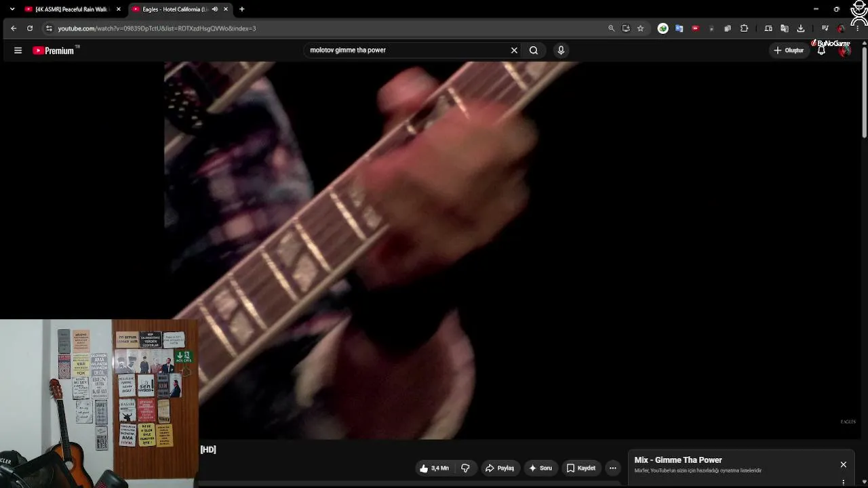Open the YouTube guide hamburger menu
Viewport: 868px width, 488px height.
pyautogui.click(x=18, y=50)
